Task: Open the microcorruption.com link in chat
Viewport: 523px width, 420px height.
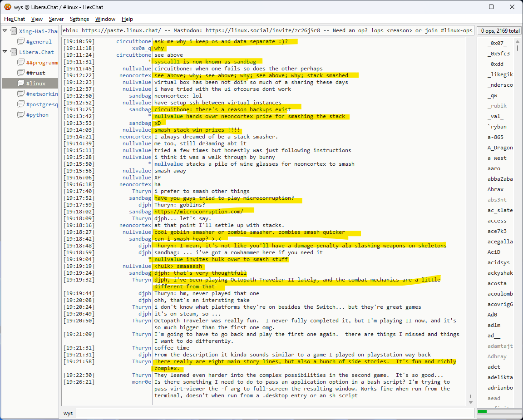Action: tap(198, 212)
